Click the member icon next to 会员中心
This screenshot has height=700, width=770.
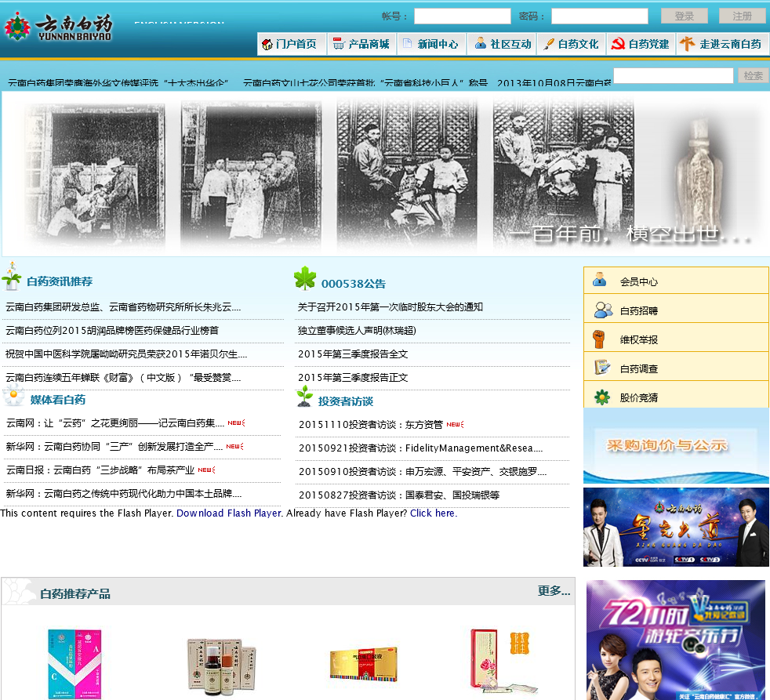coord(600,279)
